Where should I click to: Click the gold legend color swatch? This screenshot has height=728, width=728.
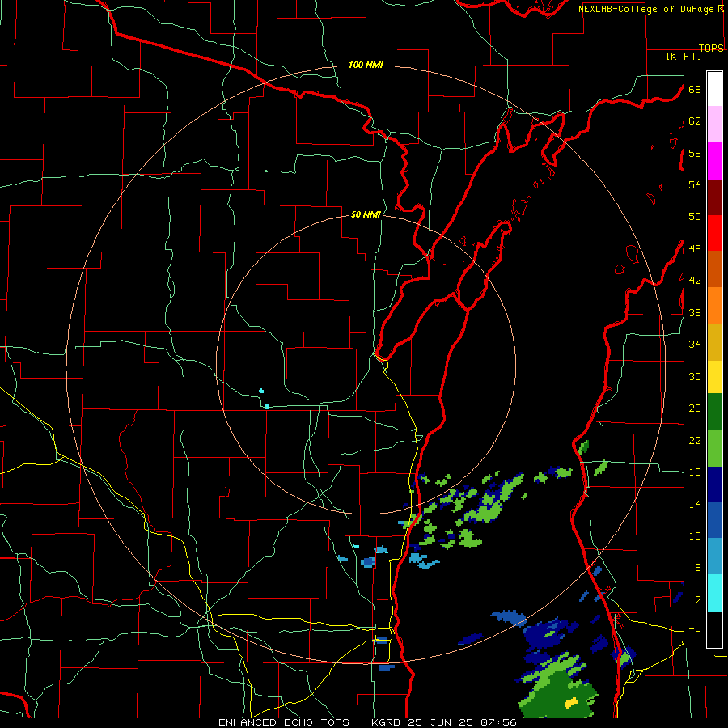pyautogui.click(x=714, y=342)
